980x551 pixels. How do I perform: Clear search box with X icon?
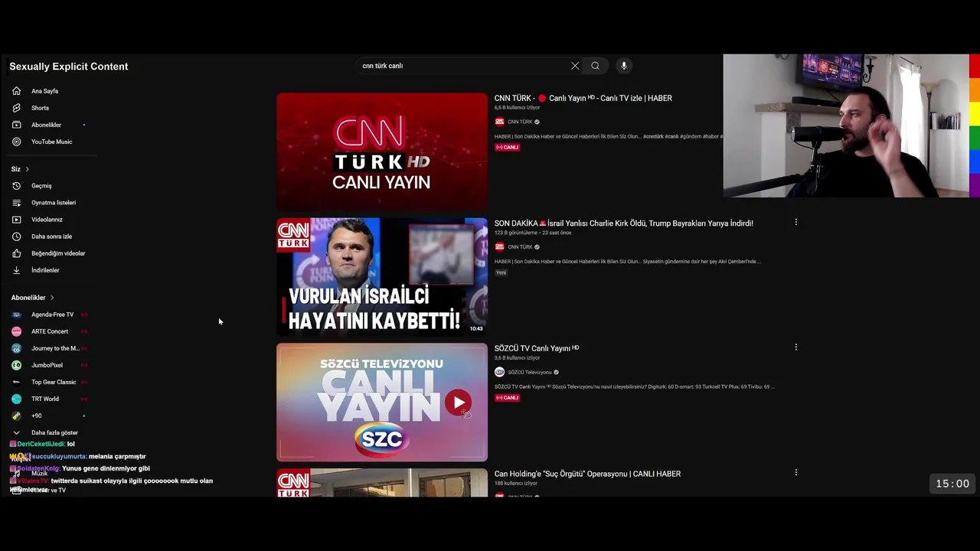click(575, 66)
